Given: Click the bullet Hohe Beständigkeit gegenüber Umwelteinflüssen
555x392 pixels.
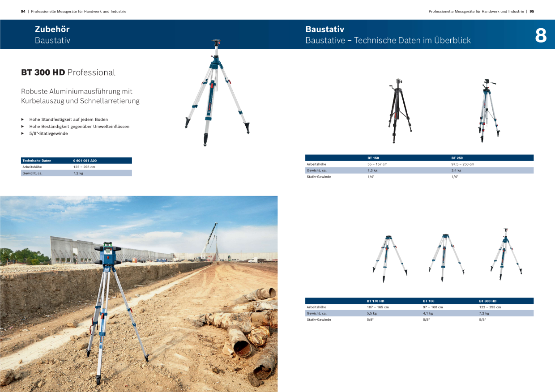Looking at the screenshot, I should coord(79,127).
